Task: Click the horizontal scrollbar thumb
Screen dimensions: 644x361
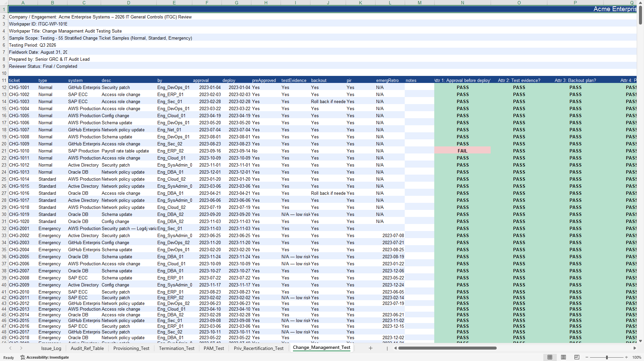Action: click(447, 348)
